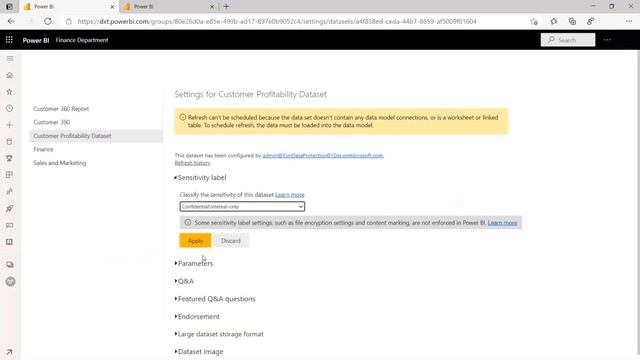
Task: Click the Discard button
Action: 231,241
